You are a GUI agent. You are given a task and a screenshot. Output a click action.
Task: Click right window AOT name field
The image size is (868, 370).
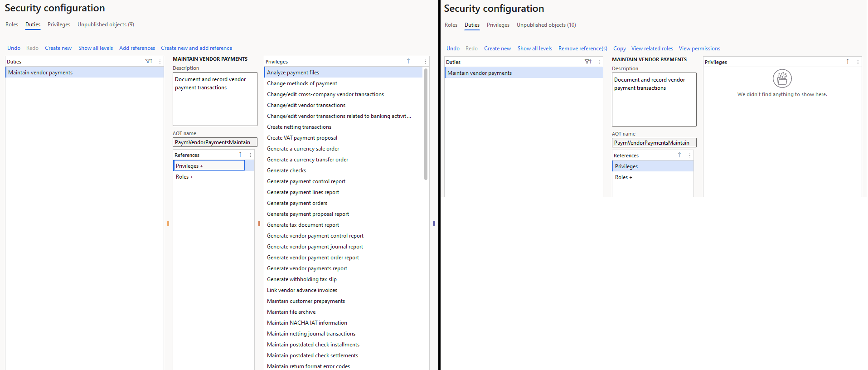pos(654,143)
